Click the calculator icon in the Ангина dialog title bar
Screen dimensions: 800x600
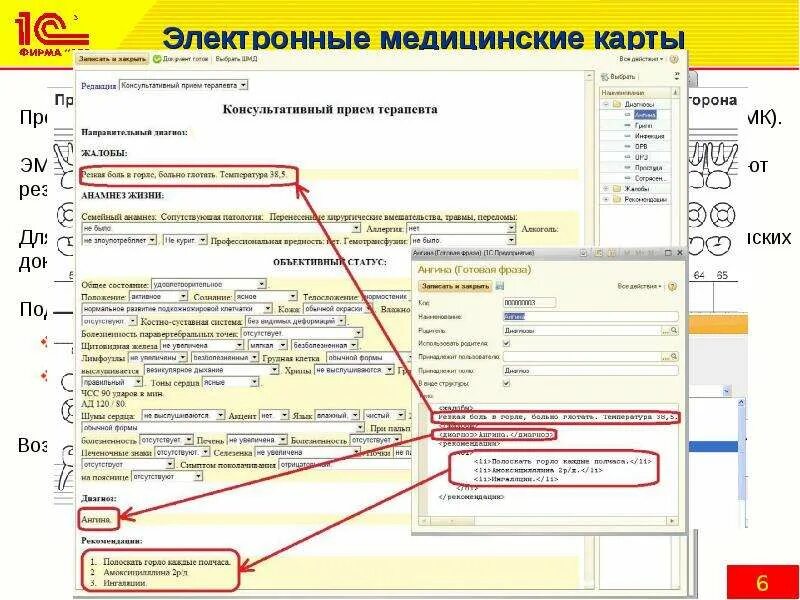599,253
